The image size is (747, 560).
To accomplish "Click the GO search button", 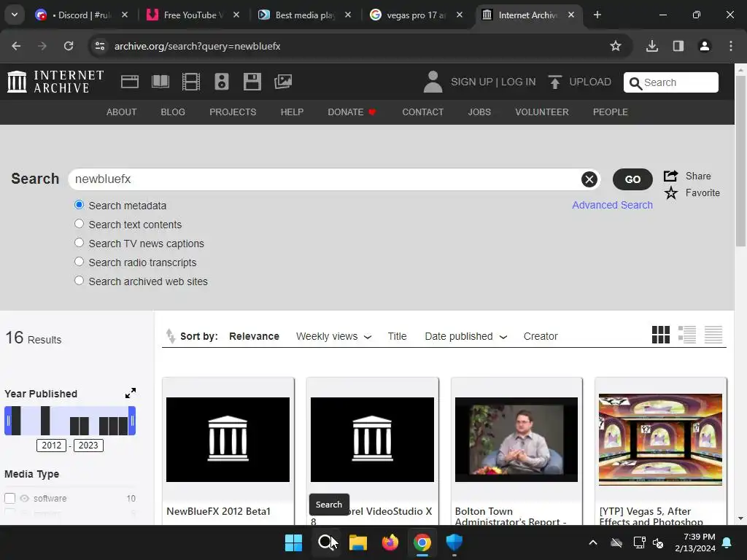I will point(632,179).
